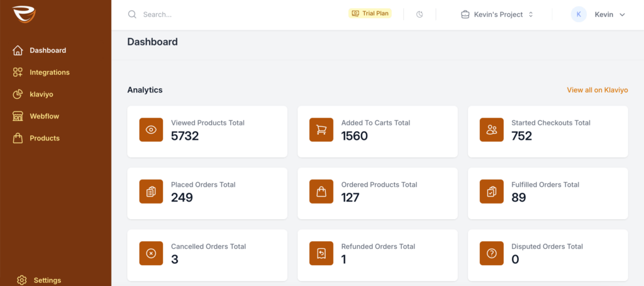Click the briefcase icon beside Kevin's Project

tap(465, 14)
